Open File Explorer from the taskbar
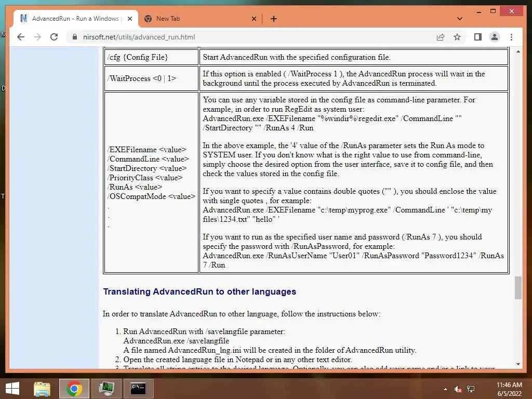Viewport: 532px width, 399px height. coord(42,389)
